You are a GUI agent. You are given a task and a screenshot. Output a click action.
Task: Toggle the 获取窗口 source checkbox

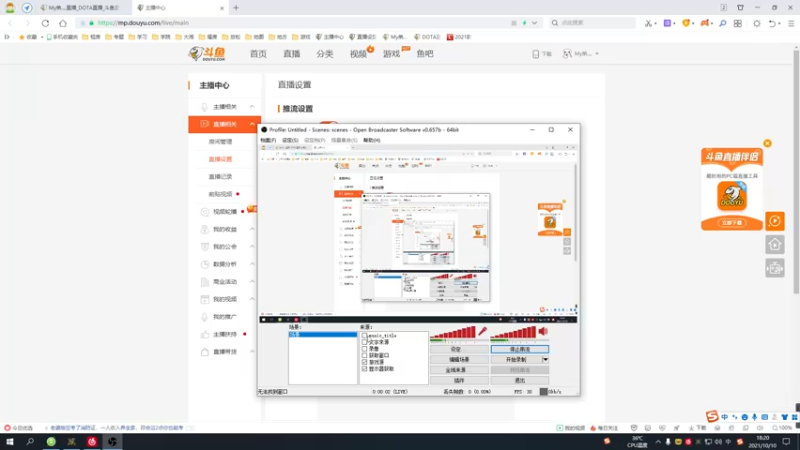(364, 356)
